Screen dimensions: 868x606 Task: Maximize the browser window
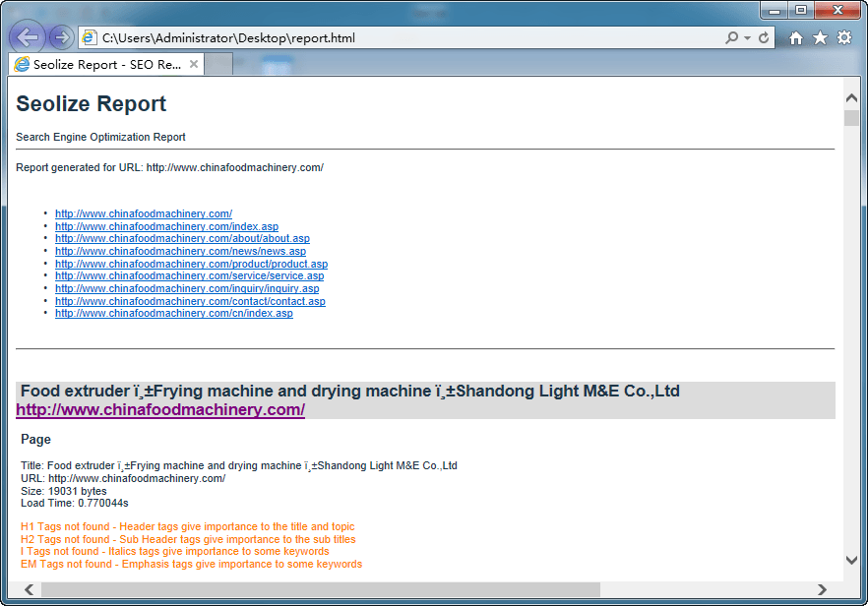click(x=801, y=11)
